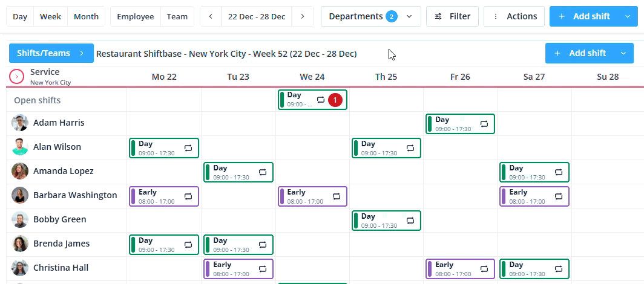This screenshot has width=644, height=284.
Task: Expand the Shifts/Teams panel
Action: click(51, 53)
